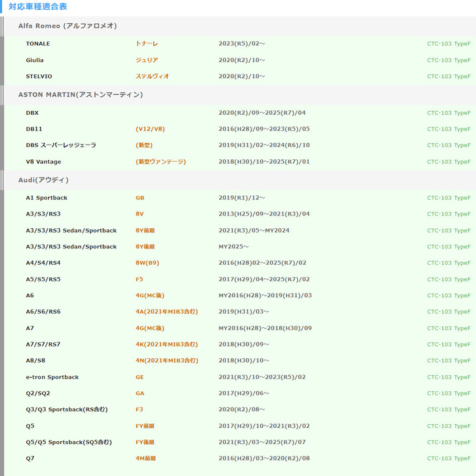476x476 pixels.
Task: Open CTC-103 TypeF link in DB11 row
Action: (x=449, y=129)
